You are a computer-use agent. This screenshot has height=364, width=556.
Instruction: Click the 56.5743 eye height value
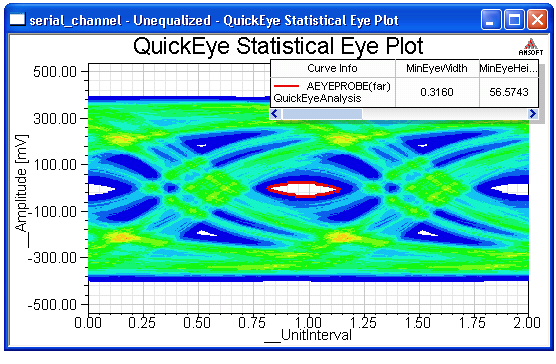pos(509,92)
